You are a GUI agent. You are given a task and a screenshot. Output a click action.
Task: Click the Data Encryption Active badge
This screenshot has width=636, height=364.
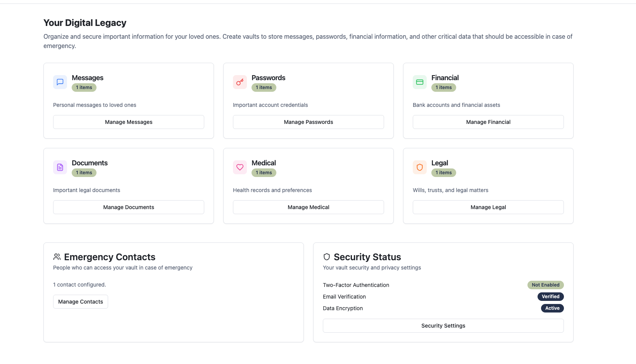point(552,308)
